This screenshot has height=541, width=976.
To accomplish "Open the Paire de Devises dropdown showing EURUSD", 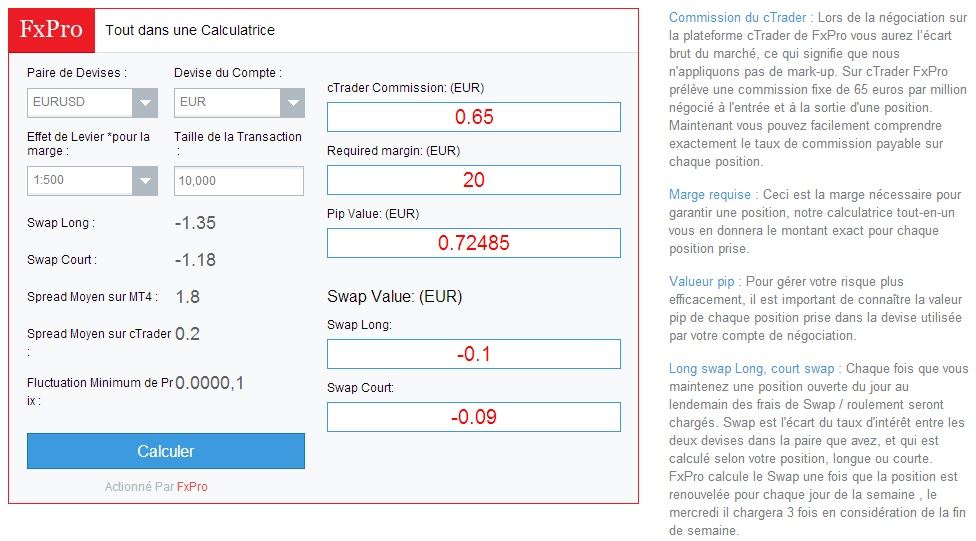I will coord(92,103).
